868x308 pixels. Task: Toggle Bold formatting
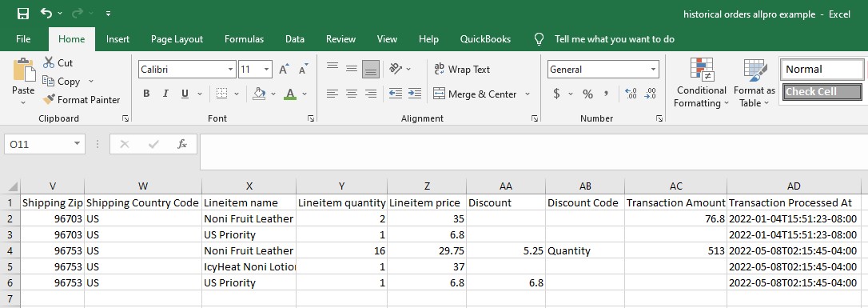pyautogui.click(x=146, y=94)
